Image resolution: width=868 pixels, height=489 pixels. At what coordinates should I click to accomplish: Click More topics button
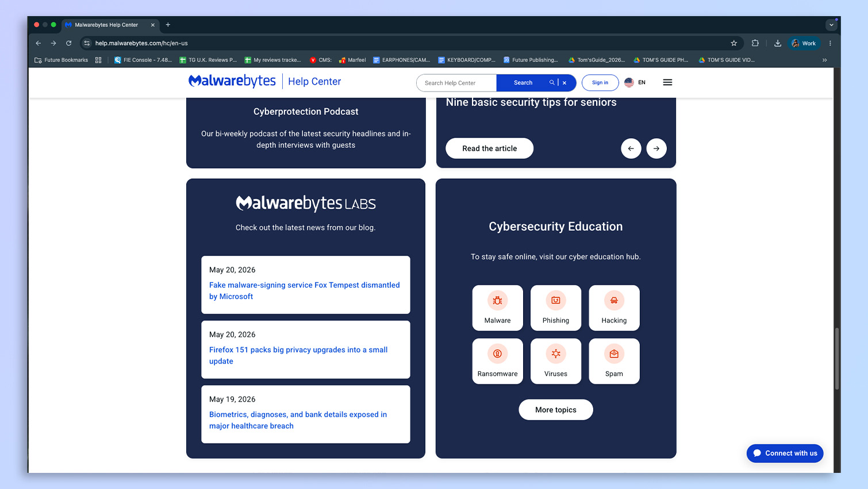[556, 410]
